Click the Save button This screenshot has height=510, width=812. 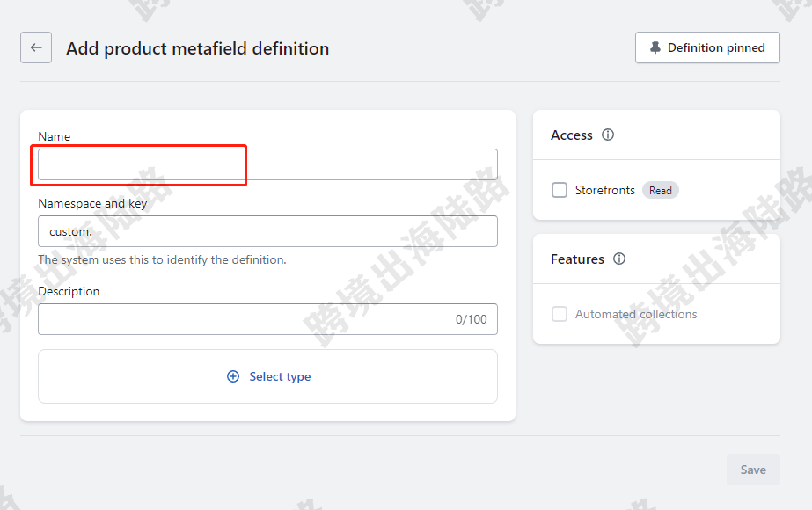click(753, 470)
